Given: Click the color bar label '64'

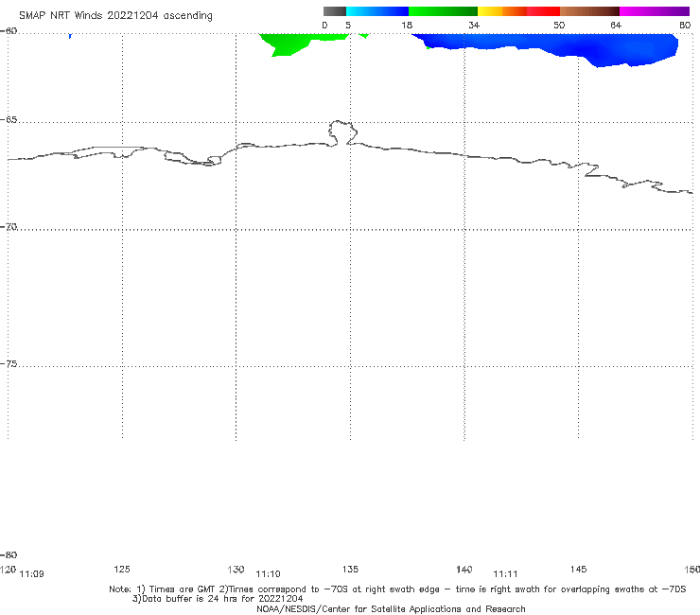Looking at the screenshot, I should tap(616, 25).
